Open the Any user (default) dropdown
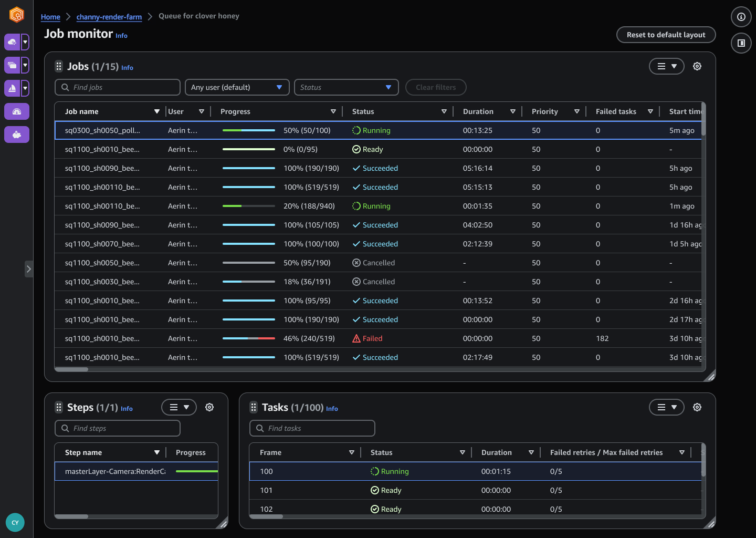 tap(237, 87)
